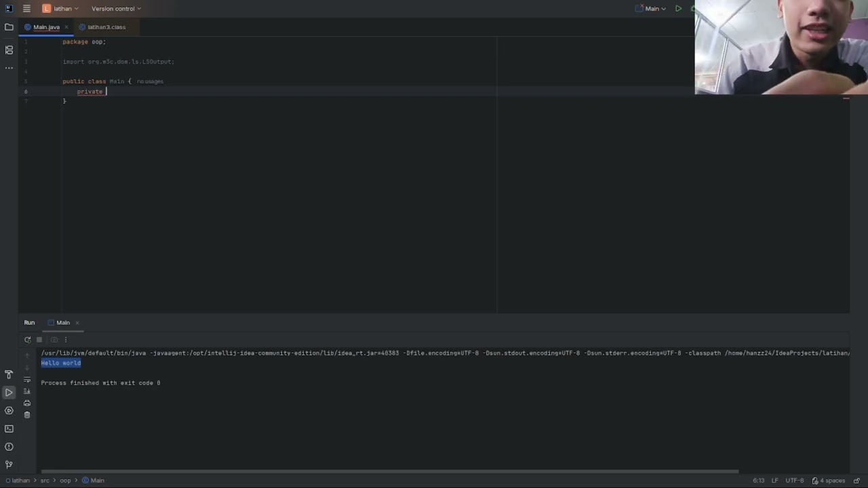This screenshot has height=488, width=868.
Task: Click the console horizontal scrollbar
Action: (389, 472)
